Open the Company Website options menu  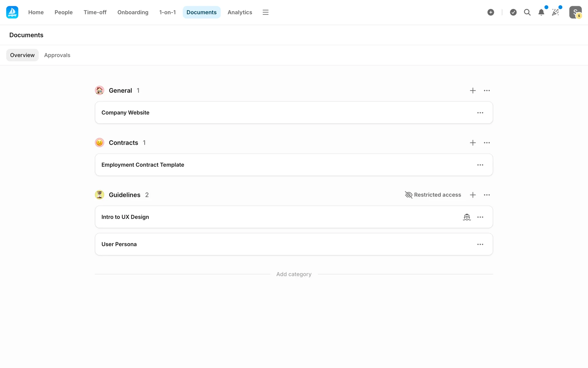pyautogui.click(x=480, y=113)
